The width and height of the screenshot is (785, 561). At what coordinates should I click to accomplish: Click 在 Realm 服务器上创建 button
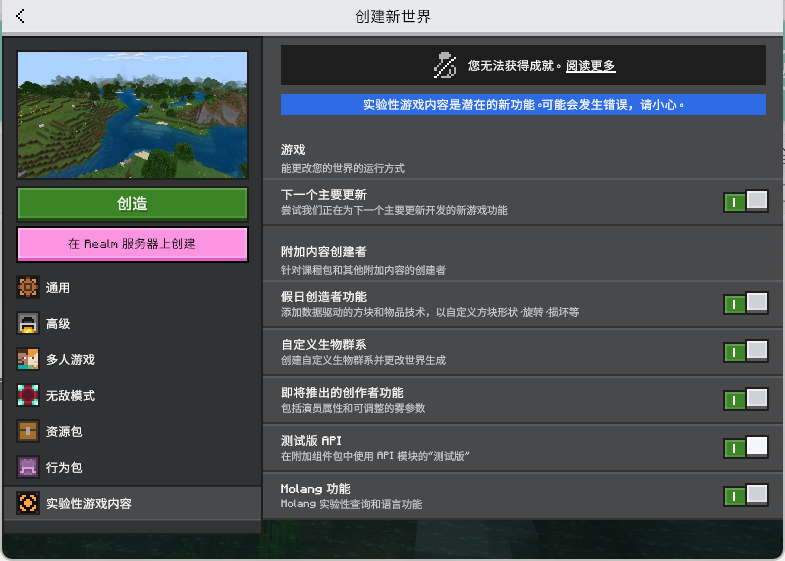pyautogui.click(x=132, y=244)
